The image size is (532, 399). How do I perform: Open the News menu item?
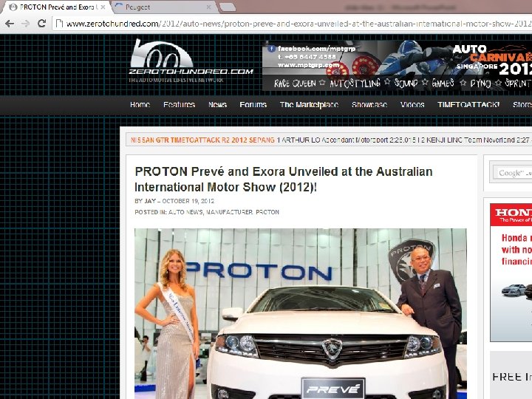coord(217,104)
